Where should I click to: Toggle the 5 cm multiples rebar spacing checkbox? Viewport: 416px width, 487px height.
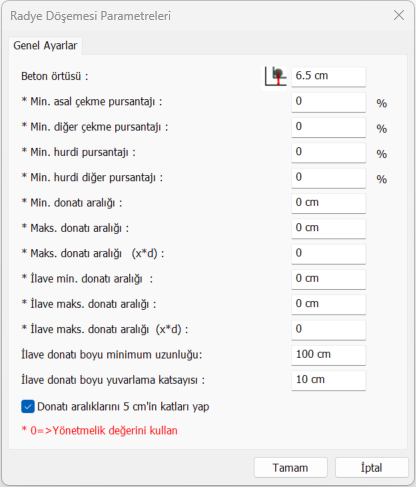[28, 407]
